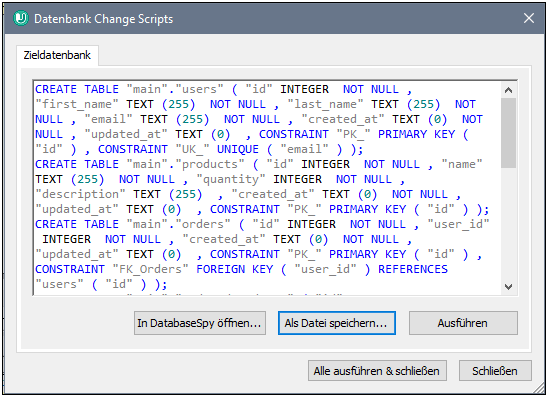The width and height of the screenshot is (548, 397).
Task: Click the vertical scrollbar thumb
Action: click(509, 133)
